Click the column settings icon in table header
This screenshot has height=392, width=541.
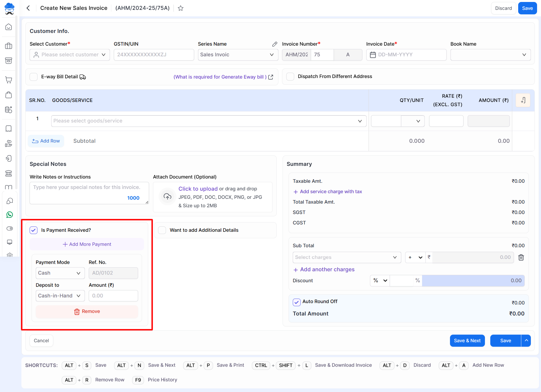click(523, 100)
